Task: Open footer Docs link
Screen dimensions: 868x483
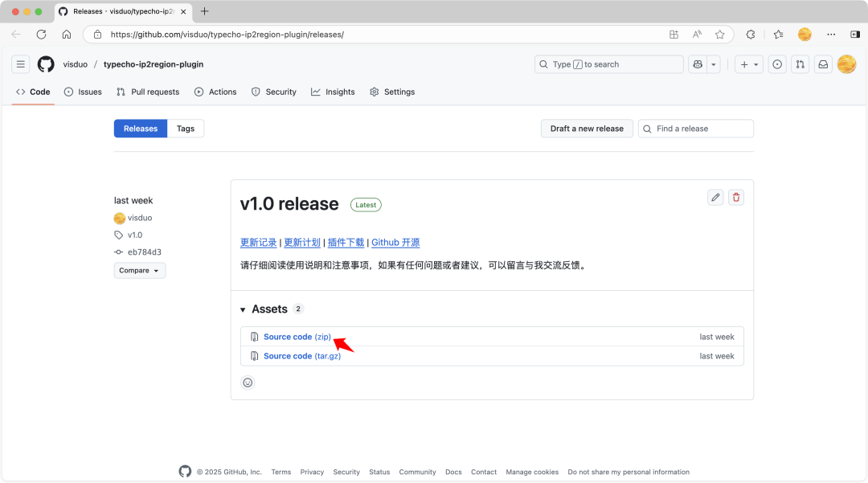Action: coord(453,472)
